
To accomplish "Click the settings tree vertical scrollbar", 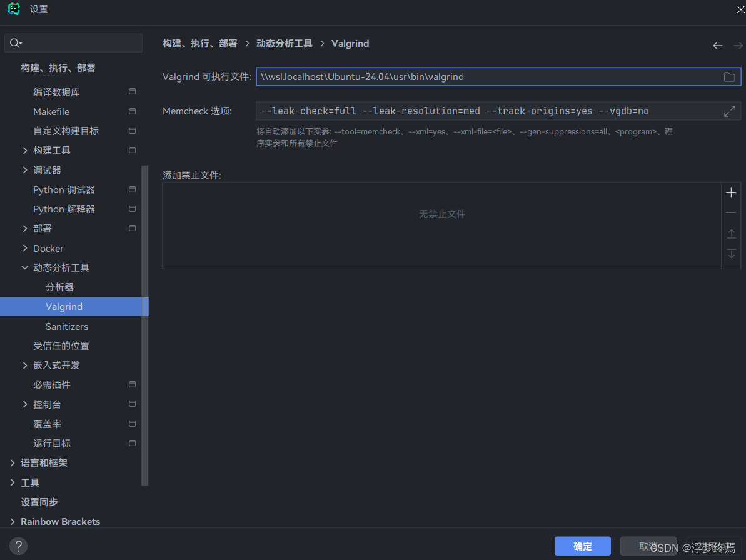I will click(144, 326).
